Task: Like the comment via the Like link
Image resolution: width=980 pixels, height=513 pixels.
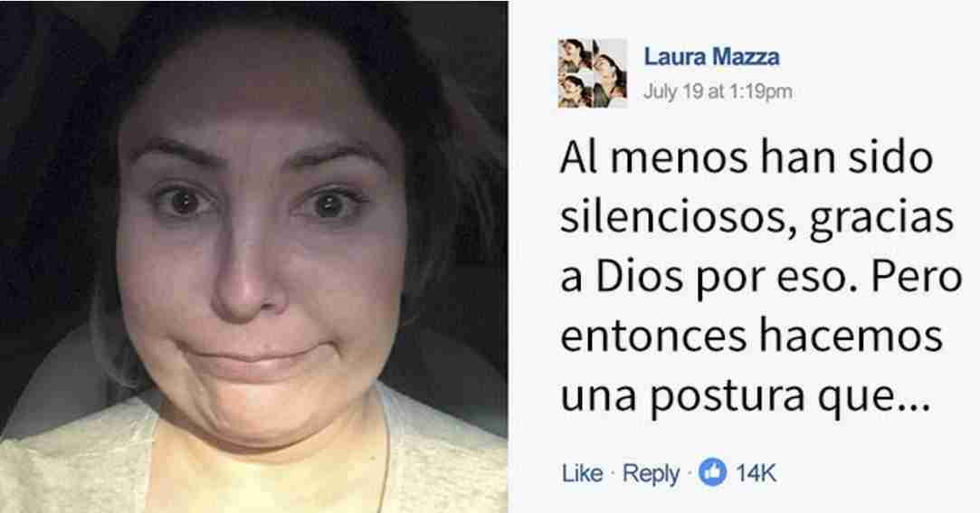Action: pyautogui.click(x=582, y=473)
